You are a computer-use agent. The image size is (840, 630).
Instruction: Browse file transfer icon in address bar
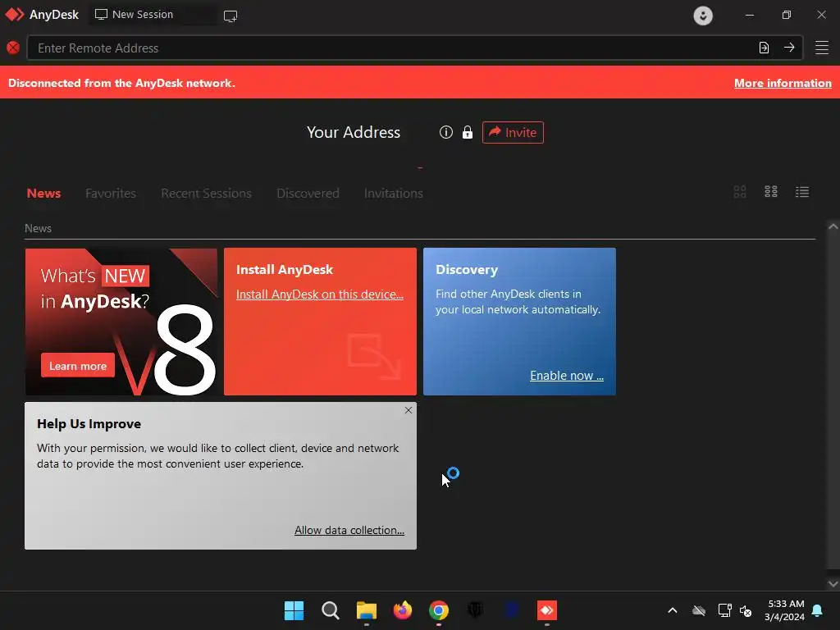point(764,48)
